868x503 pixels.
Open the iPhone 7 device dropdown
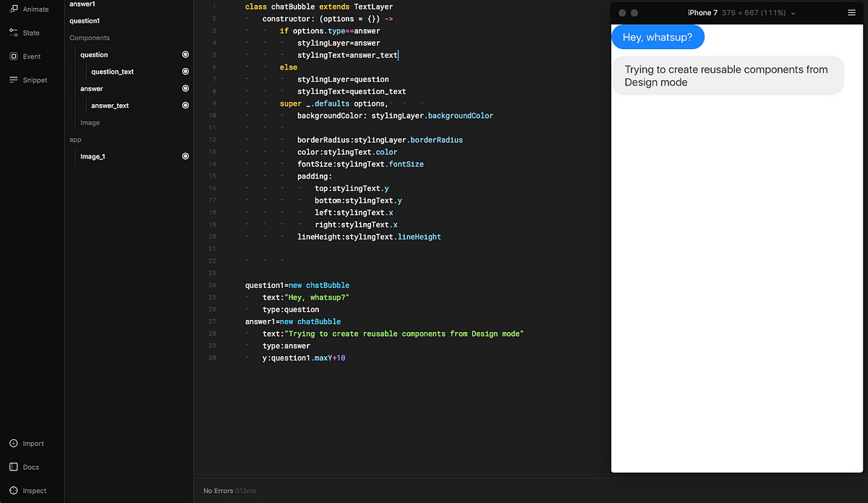click(x=741, y=13)
